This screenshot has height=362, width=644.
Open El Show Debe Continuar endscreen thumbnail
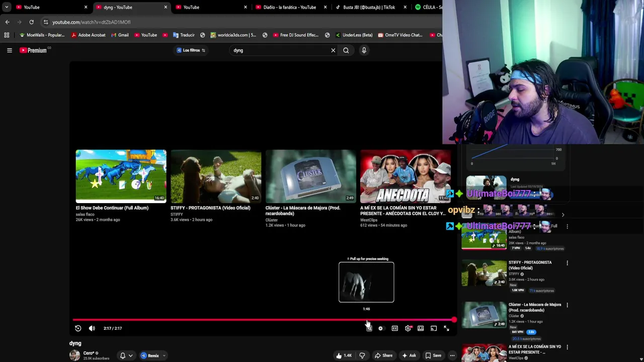[121, 175]
